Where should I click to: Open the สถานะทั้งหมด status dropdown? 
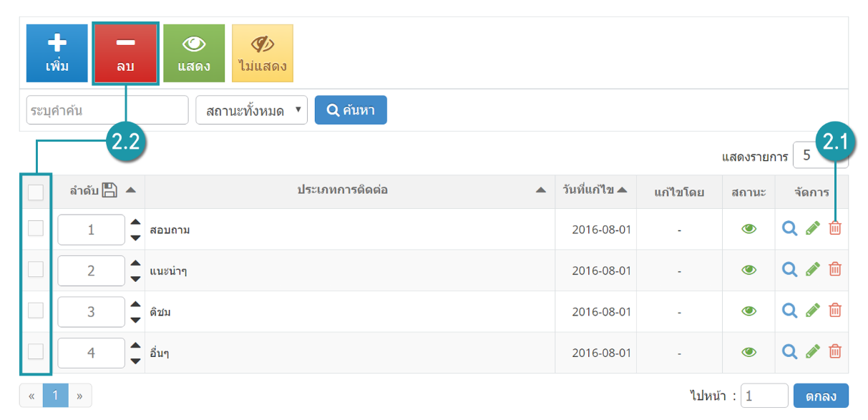(252, 110)
